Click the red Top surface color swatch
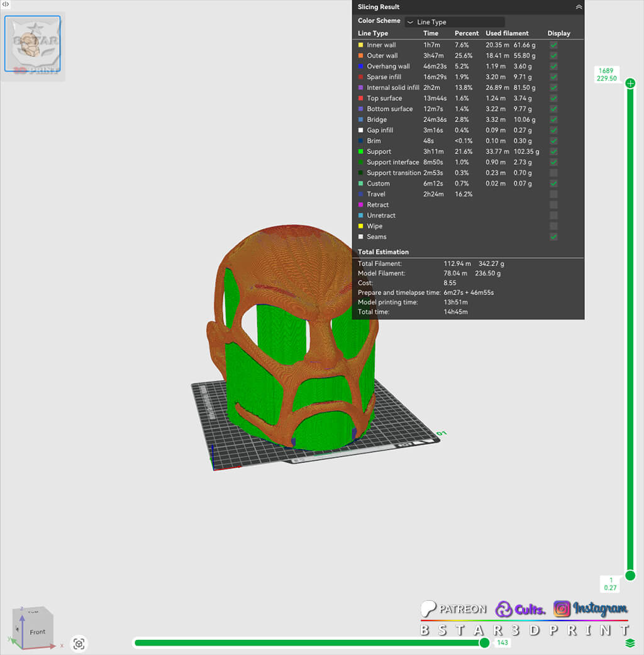This screenshot has height=655, width=644. click(361, 98)
